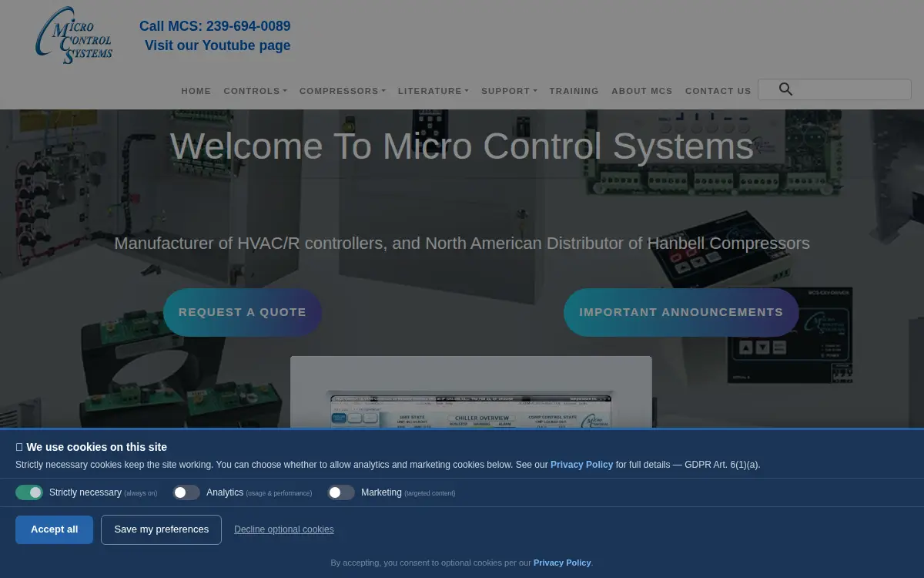Click Save my preferences button

click(161, 529)
